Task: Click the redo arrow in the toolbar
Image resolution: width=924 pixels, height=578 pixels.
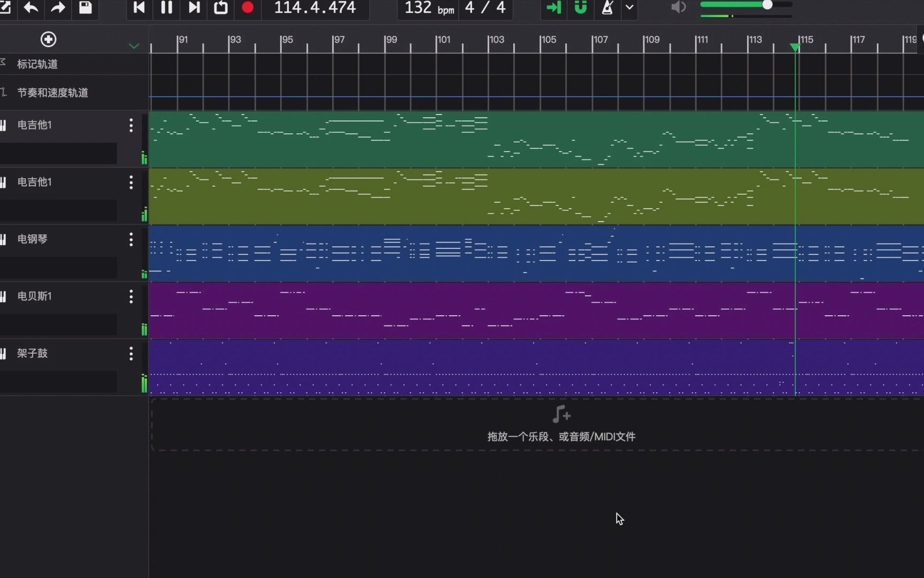Action: tap(58, 7)
